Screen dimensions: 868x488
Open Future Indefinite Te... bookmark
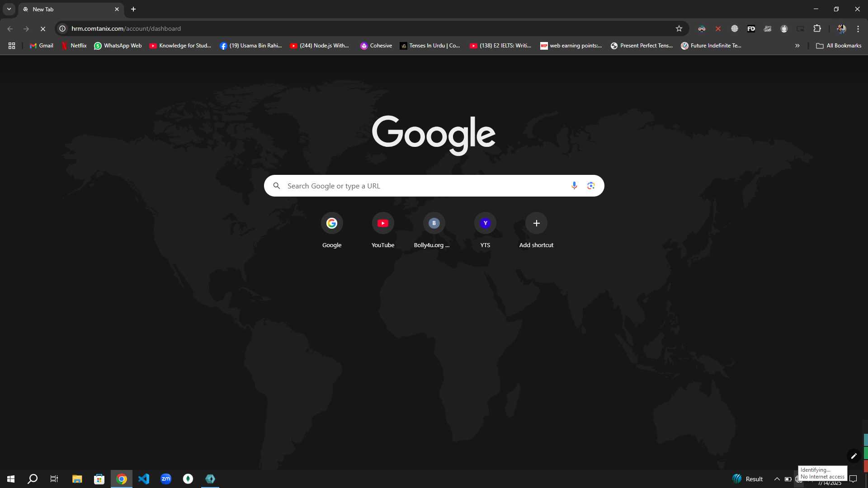pyautogui.click(x=711, y=46)
